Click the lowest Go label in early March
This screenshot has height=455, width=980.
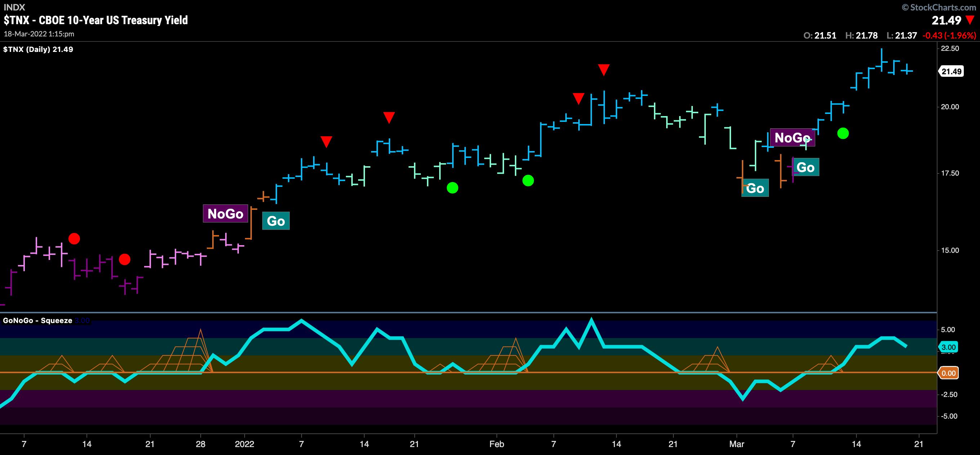click(x=755, y=188)
